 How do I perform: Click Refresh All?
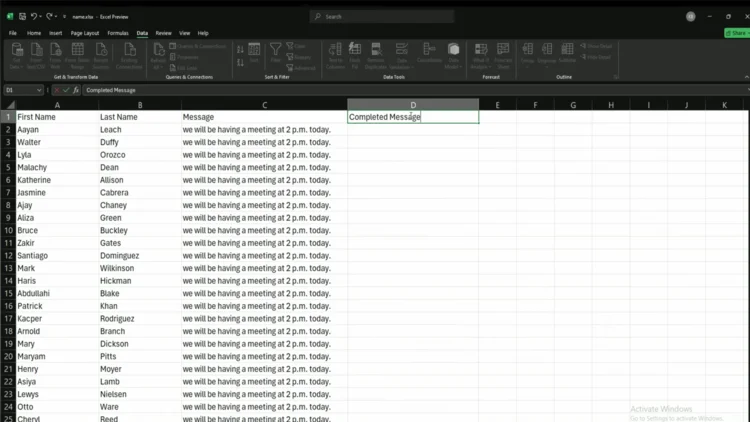click(x=158, y=56)
